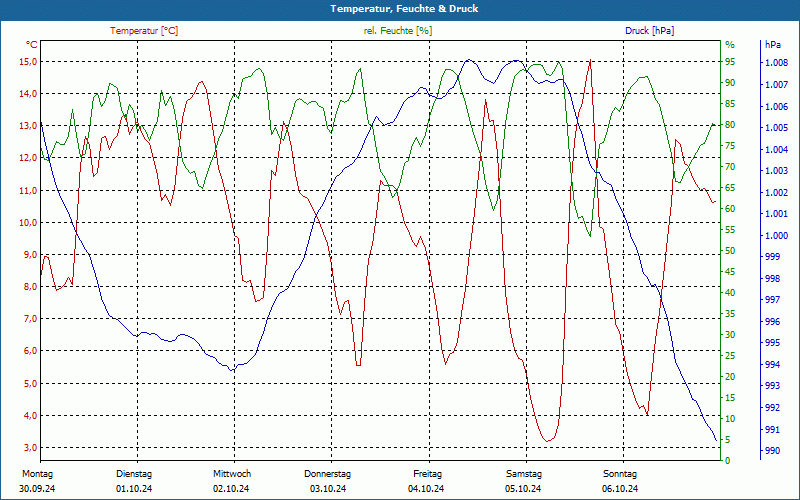Click the date '01.10.24'

coord(134,489)
